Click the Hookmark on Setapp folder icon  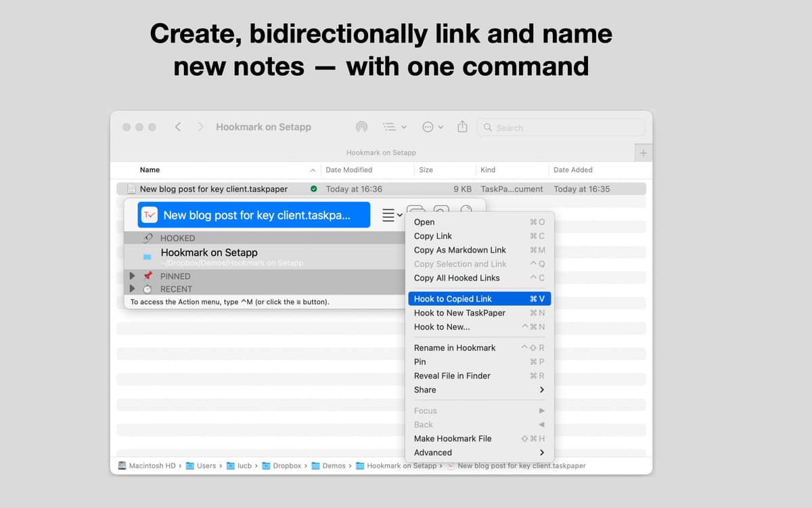pos(147,257)
